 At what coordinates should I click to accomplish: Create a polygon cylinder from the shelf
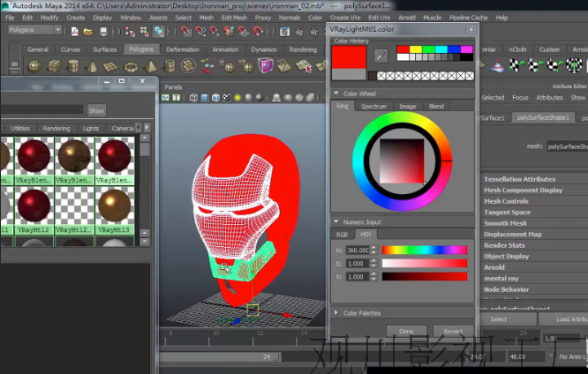point(72,66)
